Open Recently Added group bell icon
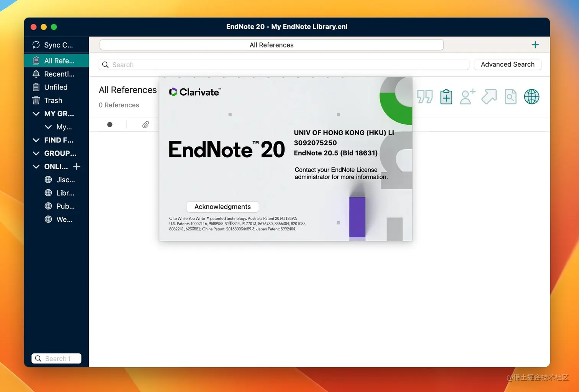The image size is (579, 392). tap(36, 74)
